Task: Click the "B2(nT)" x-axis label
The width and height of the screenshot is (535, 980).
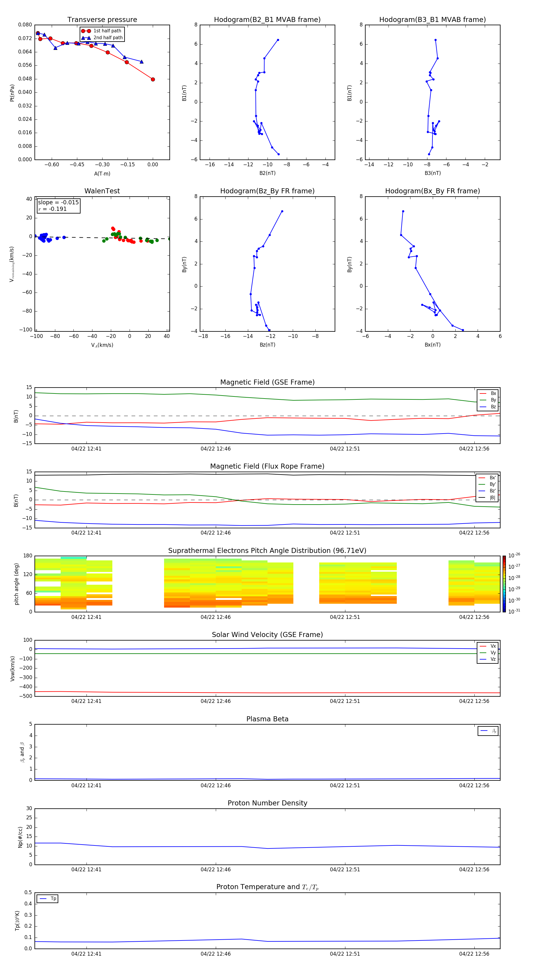Action: 267,173
